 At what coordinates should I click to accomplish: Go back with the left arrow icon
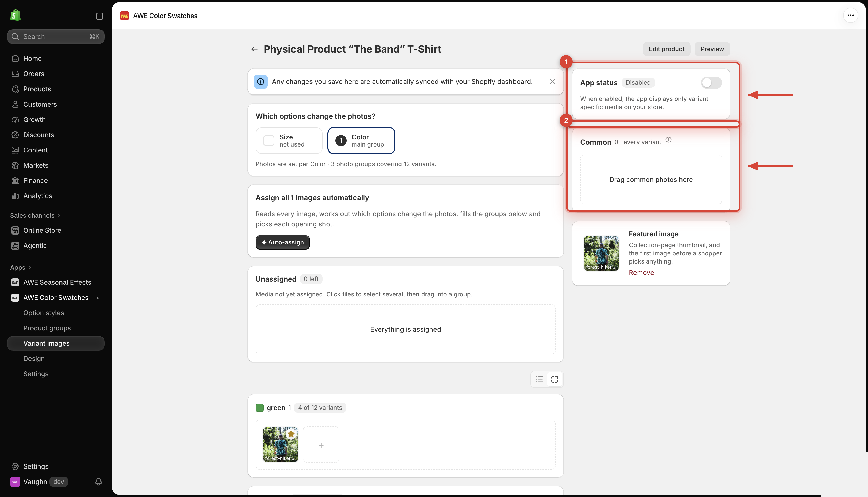coord(254,49)
